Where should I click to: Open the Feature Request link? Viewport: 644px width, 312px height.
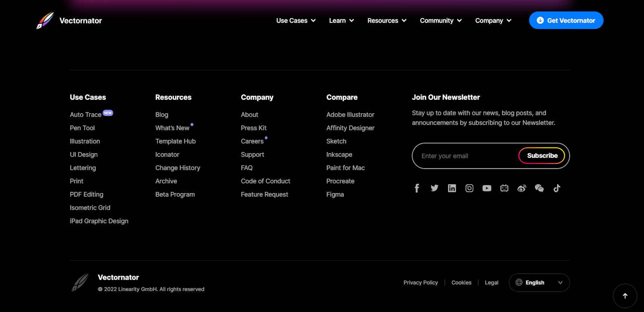pyautogui.click(x=264, y=195)
